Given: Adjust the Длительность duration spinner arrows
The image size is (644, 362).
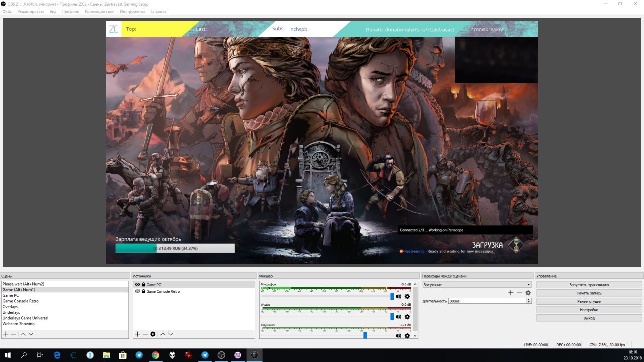Looking at the screenshot, I should 529,301.
